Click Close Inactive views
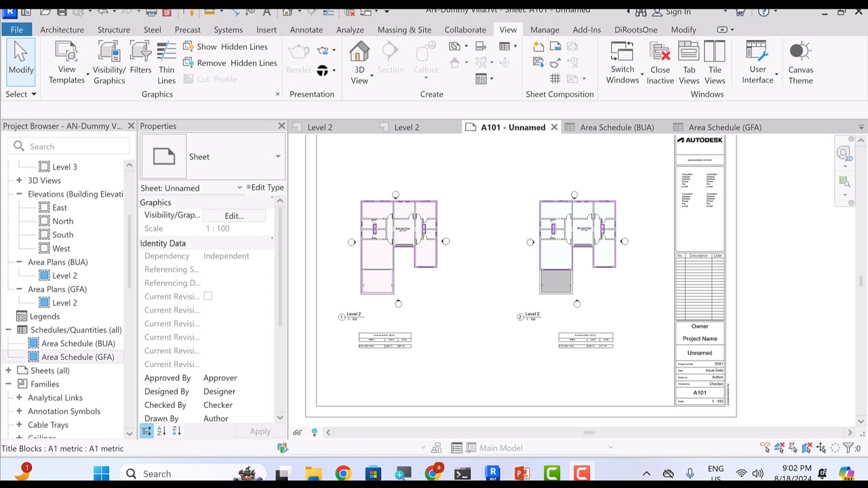The width and height of the screenshot is (868, 488). click(x=660, y=62)
